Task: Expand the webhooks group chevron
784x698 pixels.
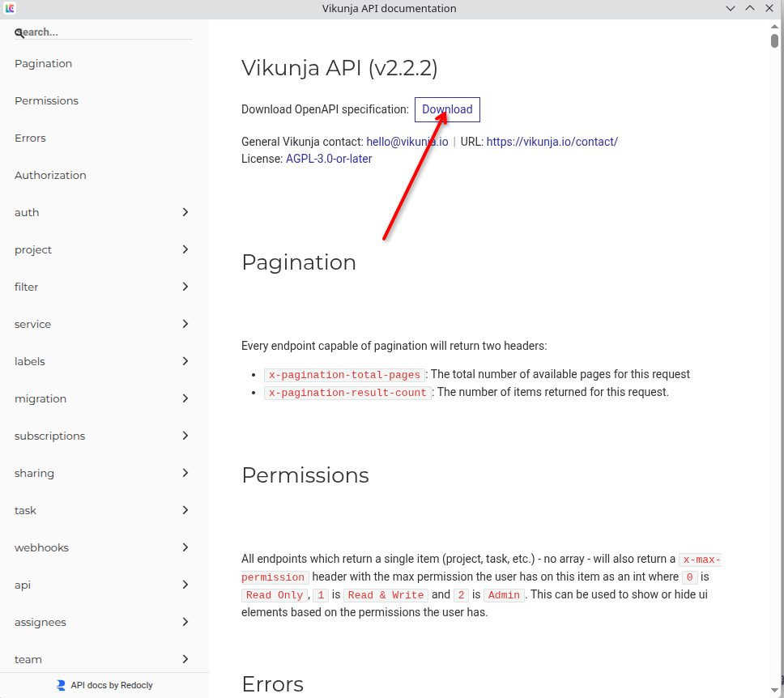Action: point(185,547)
